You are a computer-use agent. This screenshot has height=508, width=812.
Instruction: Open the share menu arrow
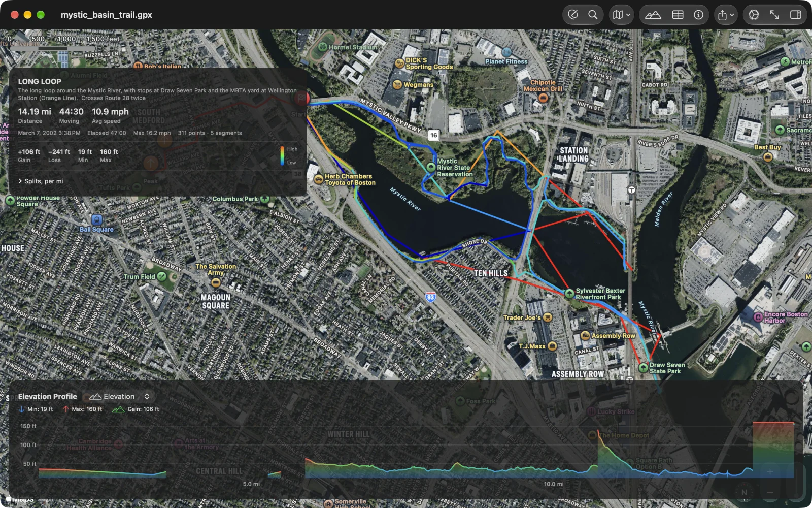pos(726,15)
